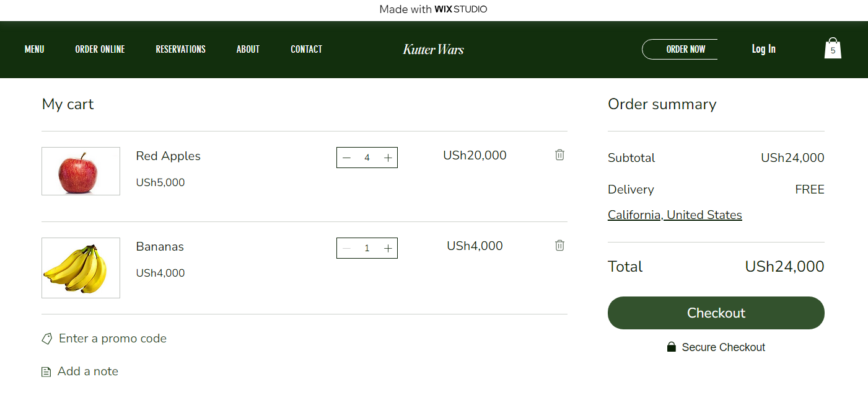The height and width of the screenshot is (410, 868).
Task: Go to the ORDER ONLINE section
Action: tap(100, 49)
